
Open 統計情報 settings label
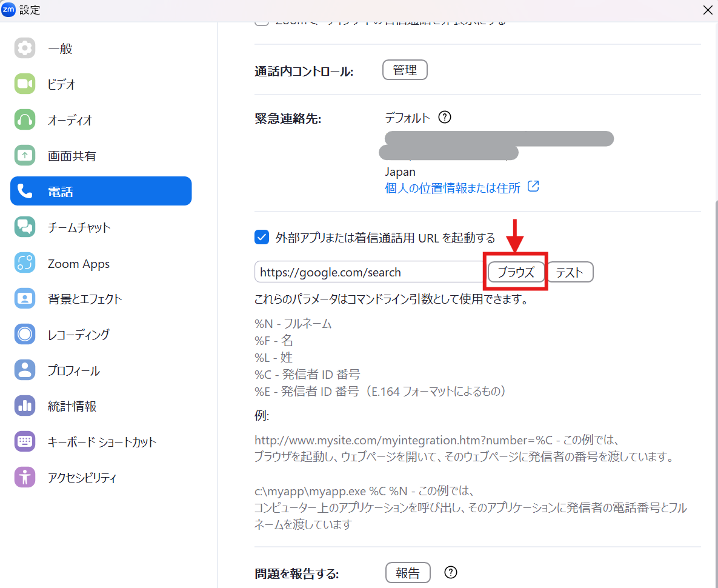[x=72, y=406]
